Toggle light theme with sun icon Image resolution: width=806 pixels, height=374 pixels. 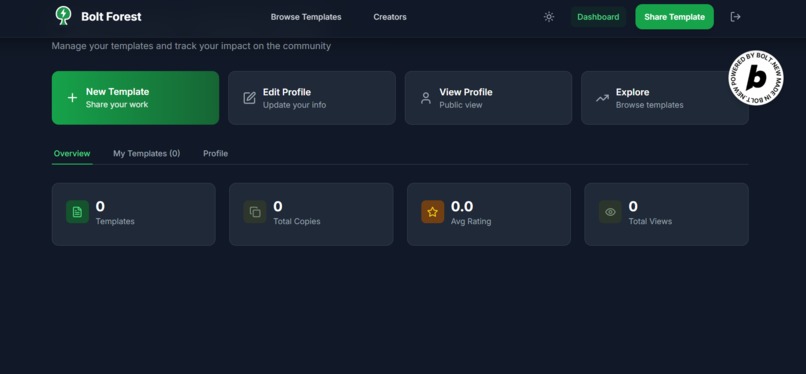point(549,17)
